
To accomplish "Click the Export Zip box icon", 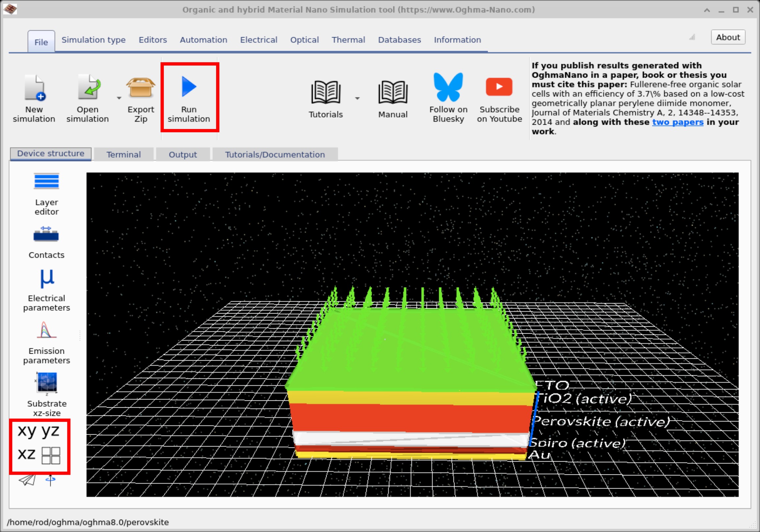I will (141, 88).
